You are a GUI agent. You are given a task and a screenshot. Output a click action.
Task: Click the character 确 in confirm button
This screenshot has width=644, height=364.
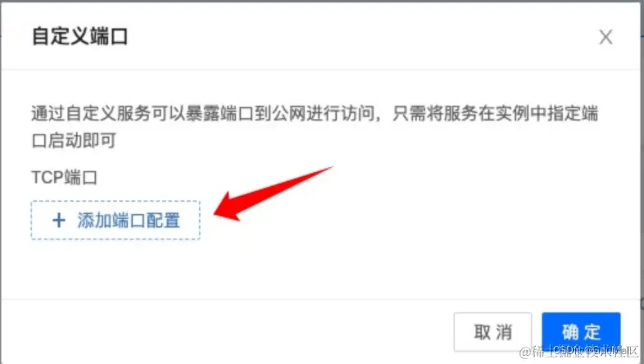click(570, 332)
